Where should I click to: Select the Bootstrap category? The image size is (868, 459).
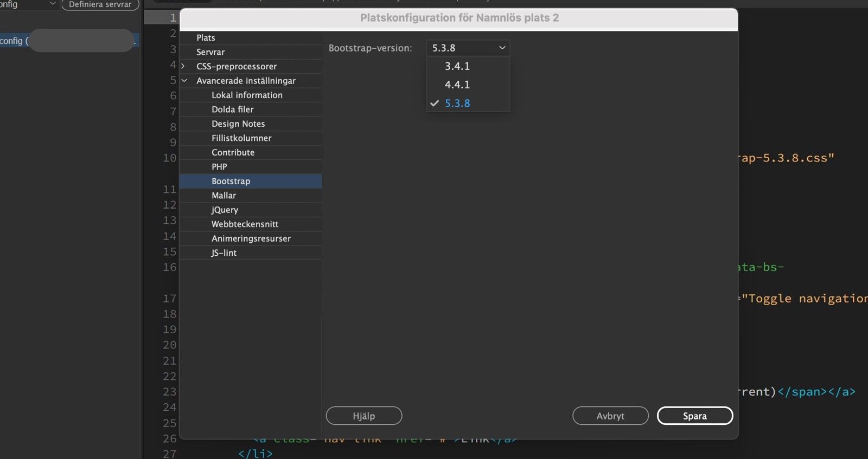click(251, 181)
